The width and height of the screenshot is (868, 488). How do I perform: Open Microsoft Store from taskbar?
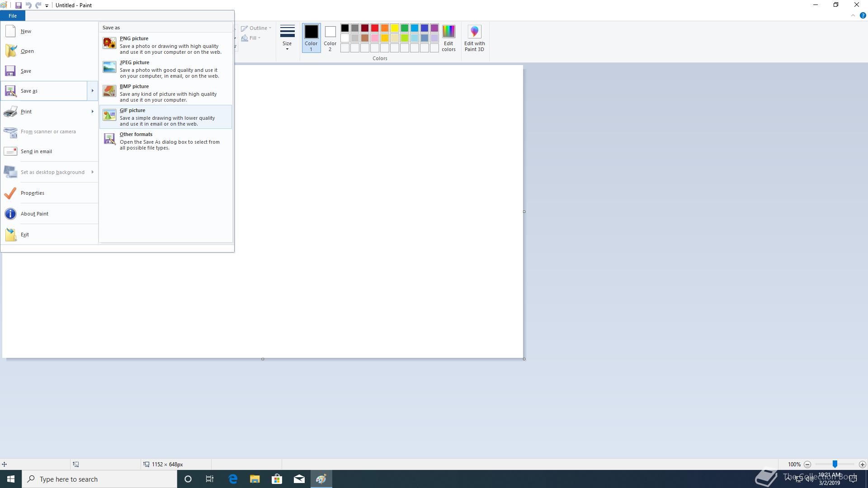point(277,479)
